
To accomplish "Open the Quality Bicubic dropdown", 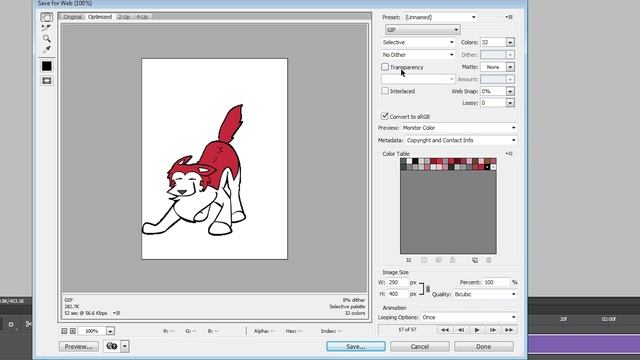I will click(x=485, y=294).
